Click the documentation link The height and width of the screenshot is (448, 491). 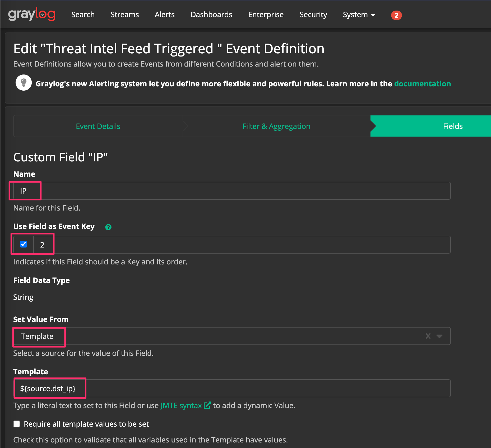422,84
